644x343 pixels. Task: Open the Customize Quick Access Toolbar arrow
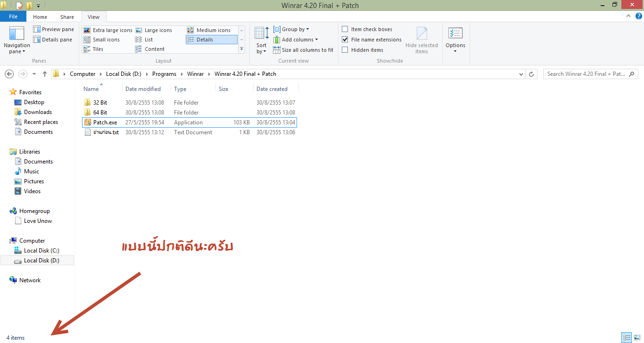(x=38, y=6)
